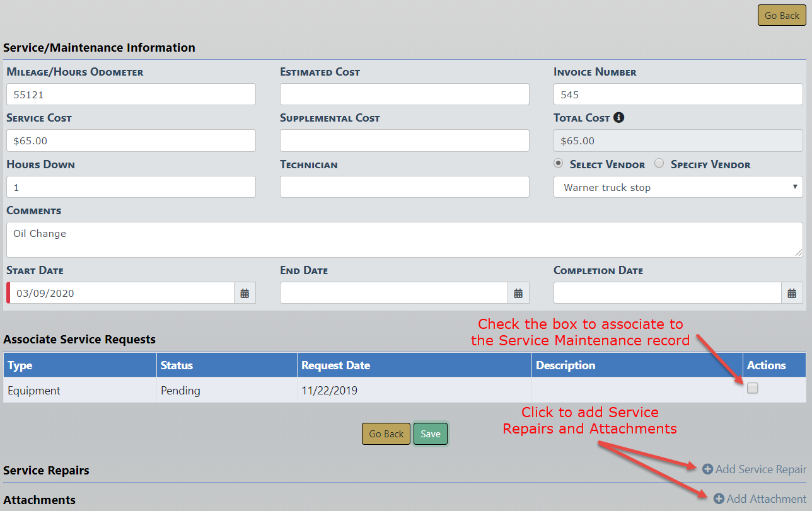Choose the Specify Vendor radio option
The image size is (812, 511).
[659, 164]
